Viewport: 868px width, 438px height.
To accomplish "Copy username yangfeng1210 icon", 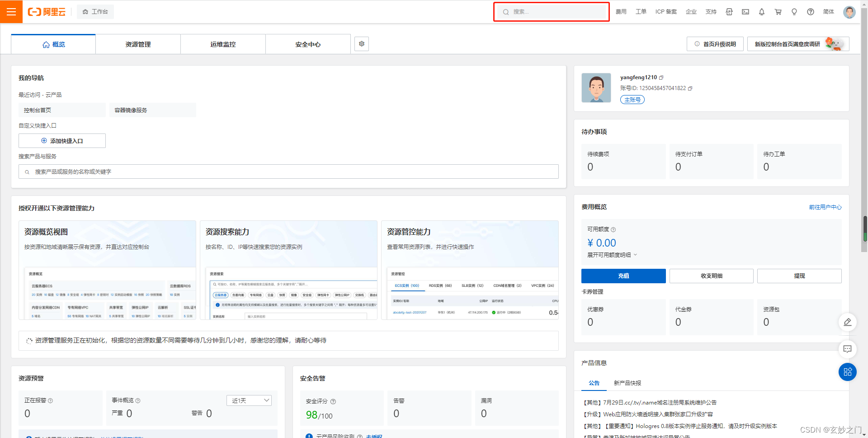I will tap(661, 78).
